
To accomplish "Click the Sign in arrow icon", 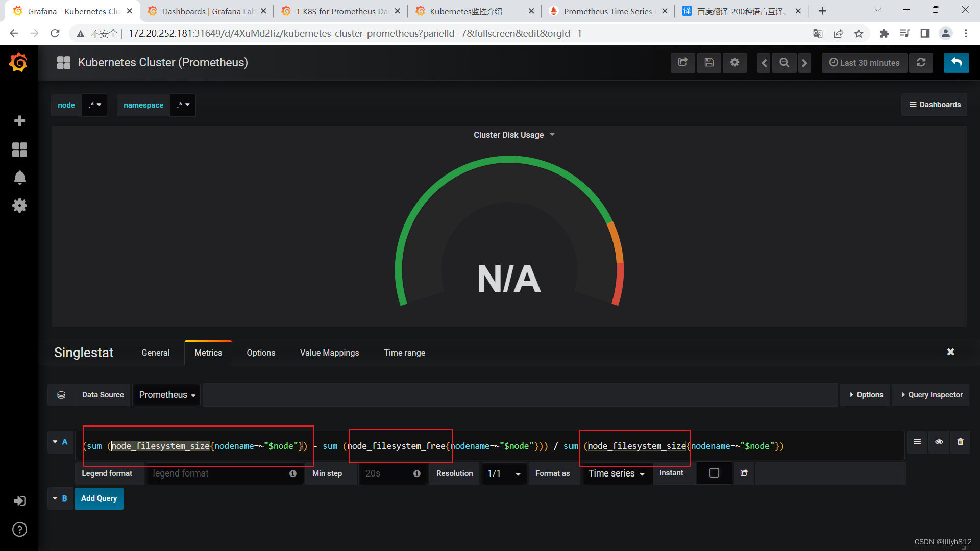I will [x=19, y=500].
